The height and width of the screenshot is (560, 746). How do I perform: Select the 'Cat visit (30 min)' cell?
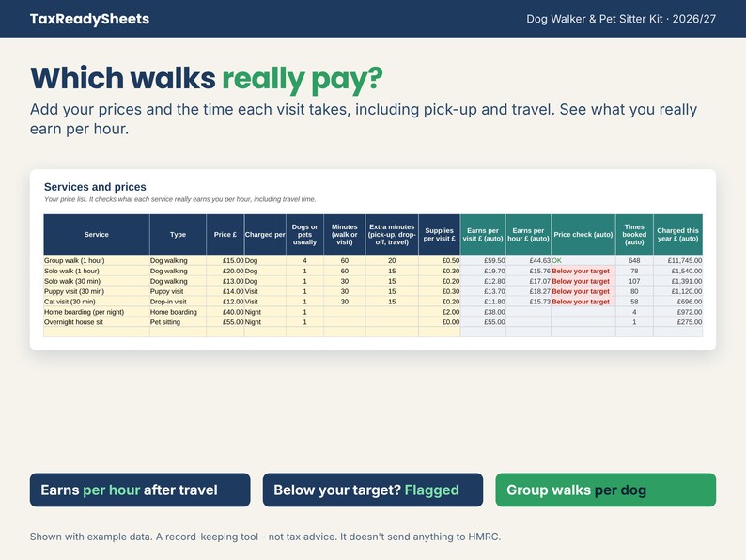(x=97, y=302)
